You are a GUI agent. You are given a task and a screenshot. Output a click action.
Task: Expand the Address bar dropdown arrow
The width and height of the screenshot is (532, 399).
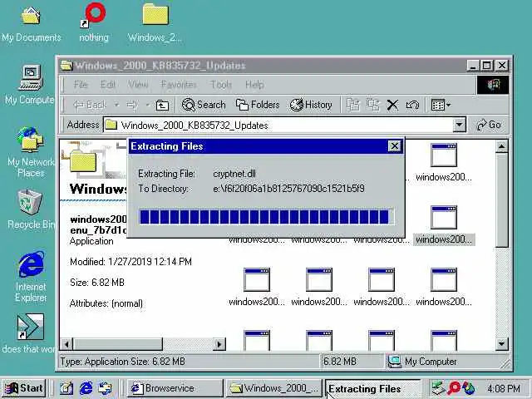point(459,126)
